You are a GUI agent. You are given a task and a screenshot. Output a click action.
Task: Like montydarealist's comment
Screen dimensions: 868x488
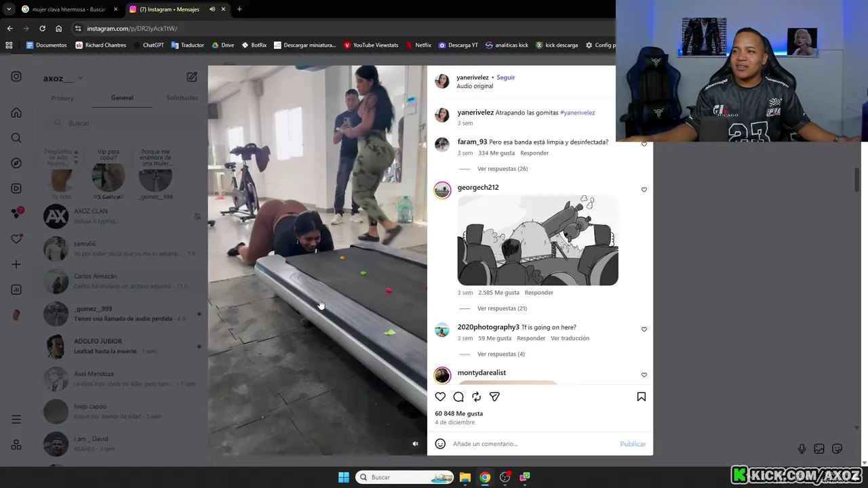(x=644, y=375)
